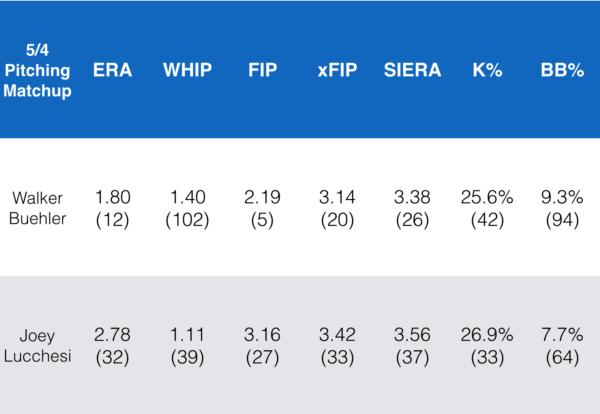The image size is (600, 414).
Task: Select the WHIP column header
Action: coord(187,70)
